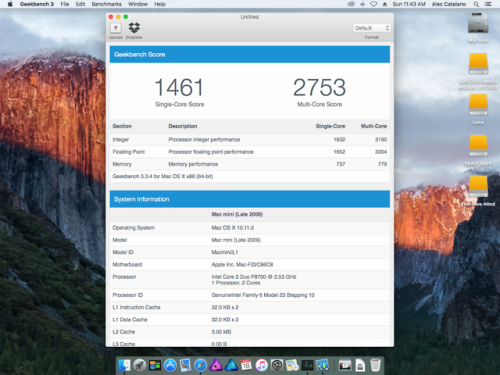Open the File menu
The height and width of the screenshot is (375, 500).
point(65,4)
